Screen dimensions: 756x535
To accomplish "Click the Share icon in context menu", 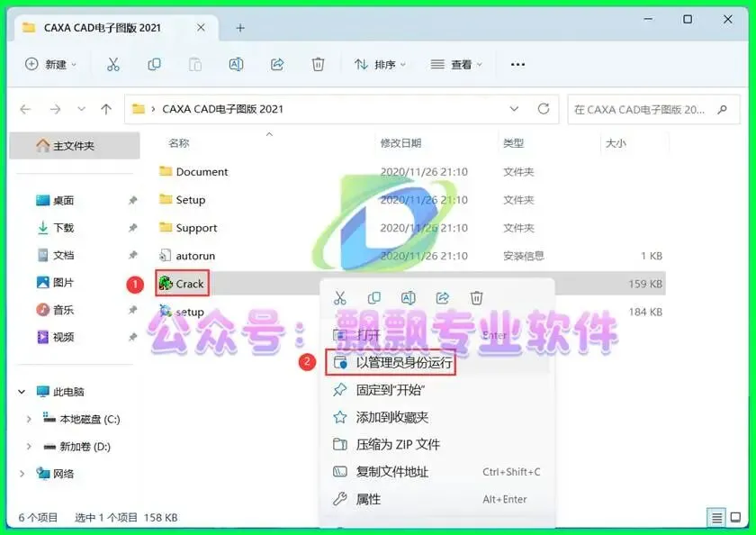I will point(443,298).
